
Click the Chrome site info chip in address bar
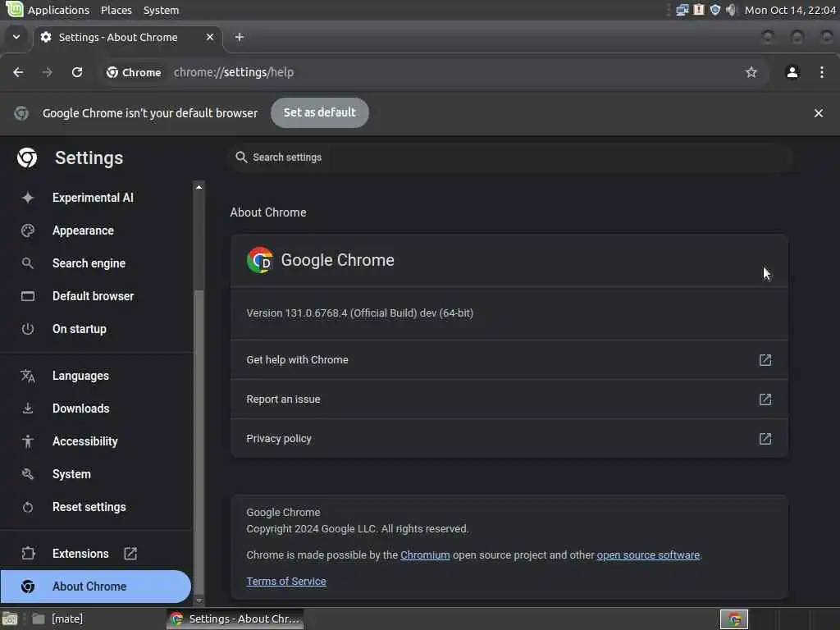134,72
